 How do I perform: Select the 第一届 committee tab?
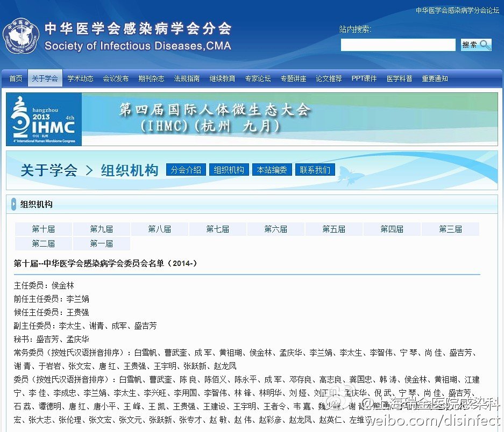click(x=102, y=244)
